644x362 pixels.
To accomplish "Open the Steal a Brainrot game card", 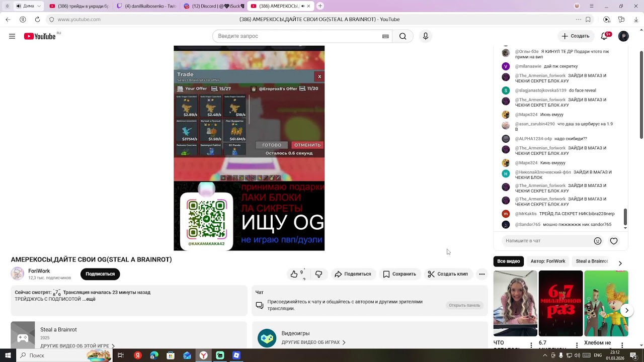I will [129, 335].
